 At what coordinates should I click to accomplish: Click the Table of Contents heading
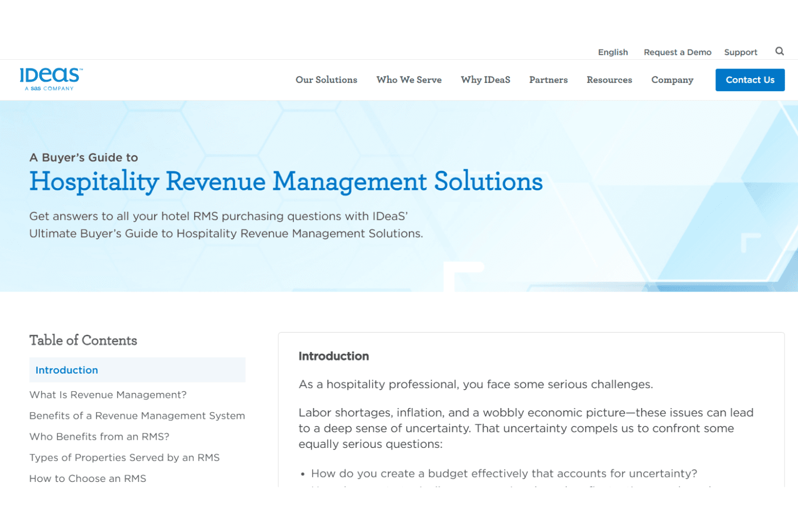pyautogui.click(x=84, y=341)
